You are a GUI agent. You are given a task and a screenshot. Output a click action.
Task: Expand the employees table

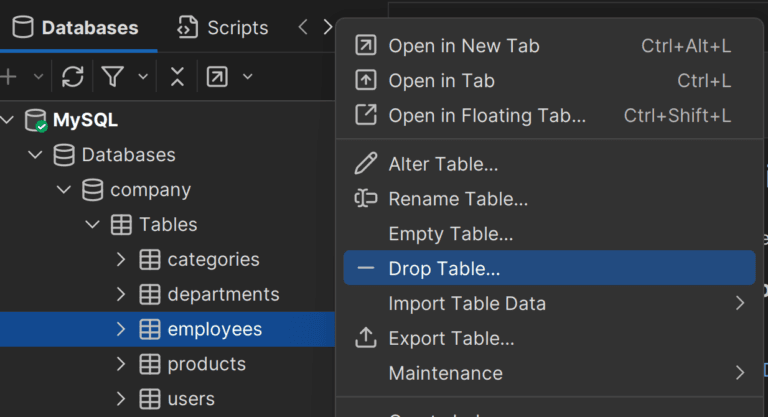click(x=121, y=329)
